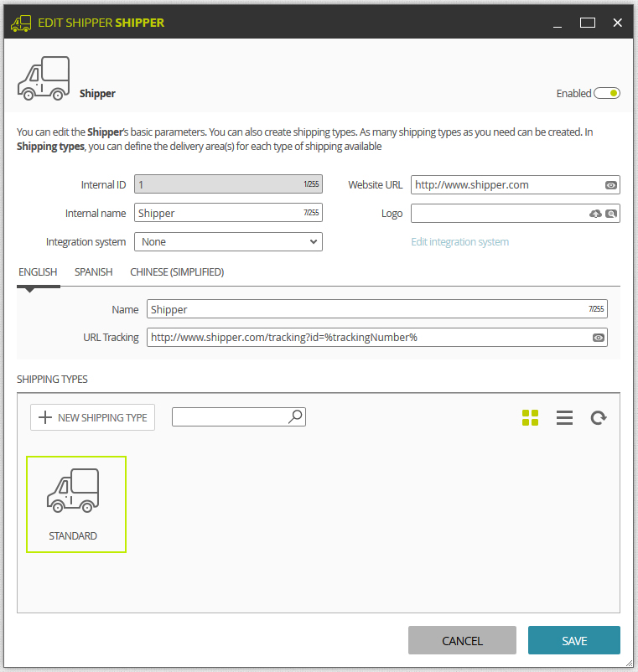This screenshot has height=672, width=638.
Task: Click the 'Integration system' label
Action: pos(86,242)
